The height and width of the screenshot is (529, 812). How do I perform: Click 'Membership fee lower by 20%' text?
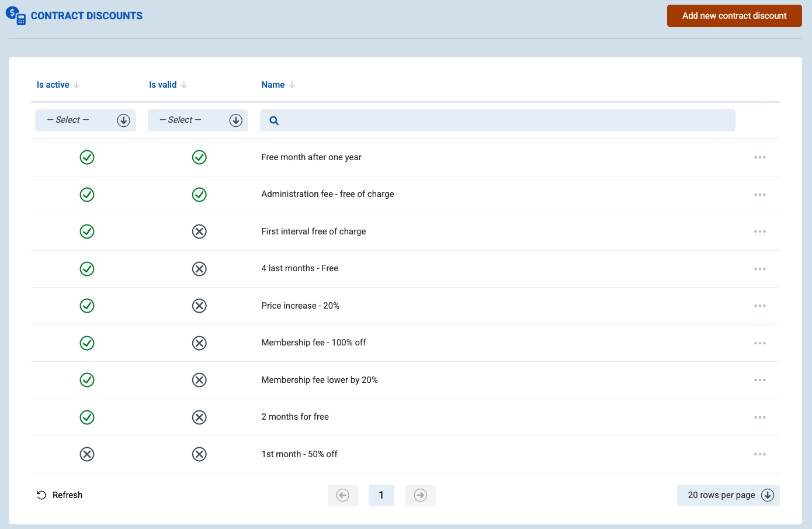point(320,380)
